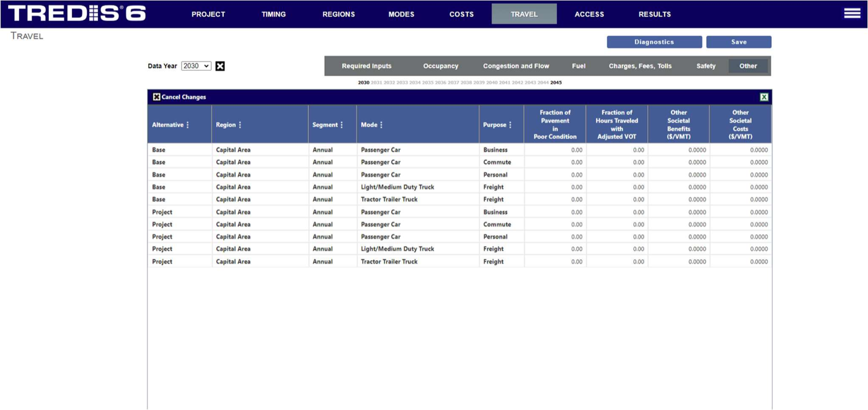Screen dimensions: 868x410
Task: Edit societal costs for Project Personal row
Action: (x=741, y=237)
